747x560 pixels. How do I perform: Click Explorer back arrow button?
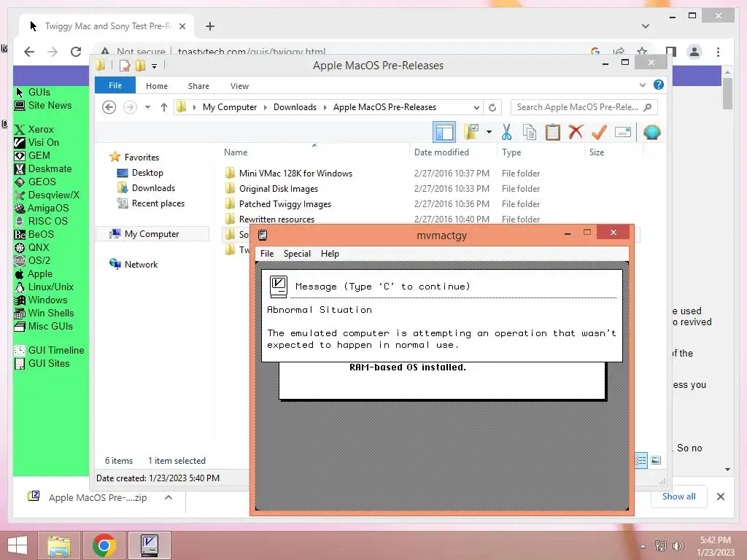[x=109, y=107]
